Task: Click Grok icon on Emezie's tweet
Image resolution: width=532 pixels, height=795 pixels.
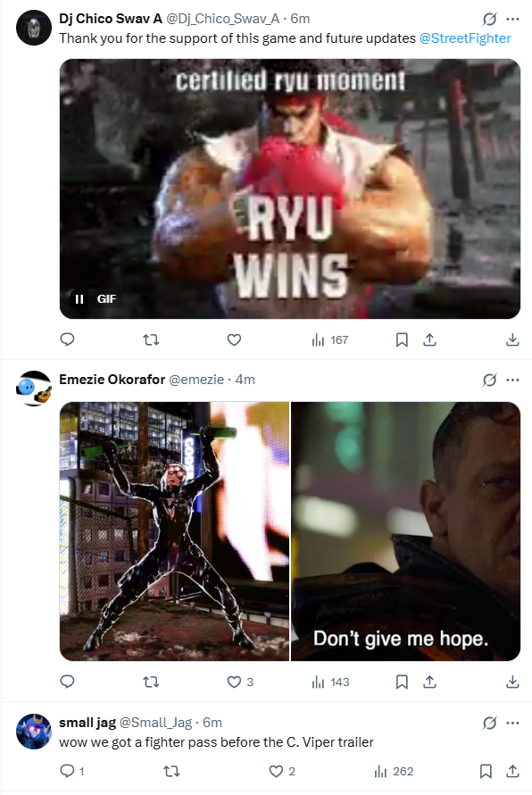Action: 489,380
